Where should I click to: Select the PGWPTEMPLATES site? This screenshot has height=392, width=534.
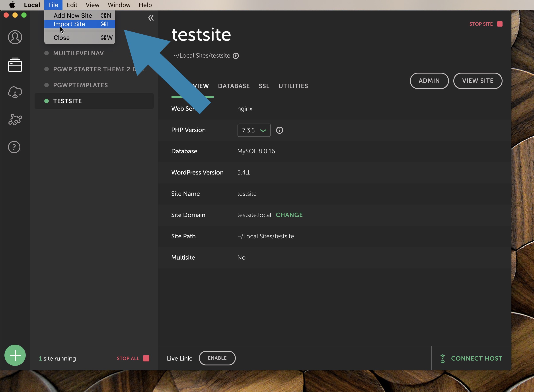pyautogui.click(x=94, y=85)
